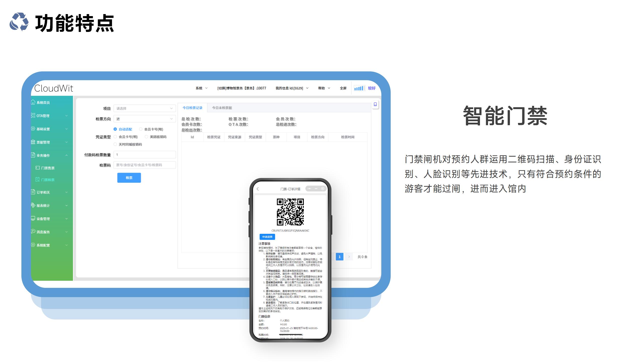Click the 门票检票 check icon

pyautogui.click(x=38, y=179)
